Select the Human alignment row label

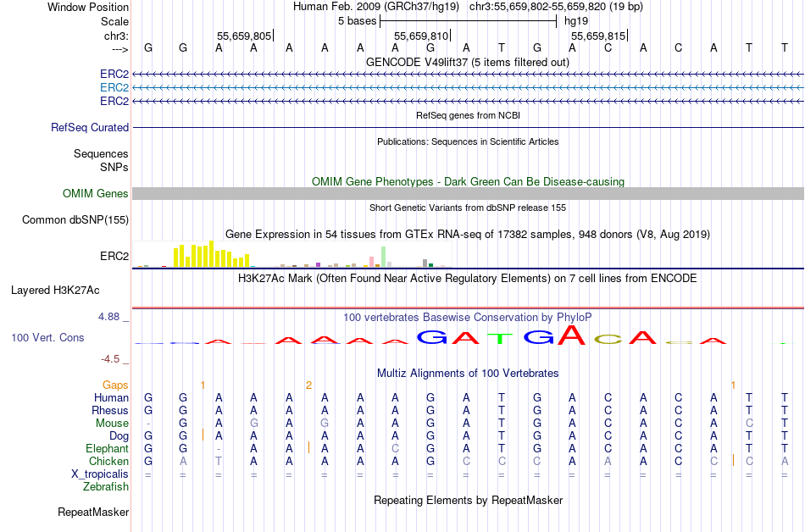click(x=111, y=397)
